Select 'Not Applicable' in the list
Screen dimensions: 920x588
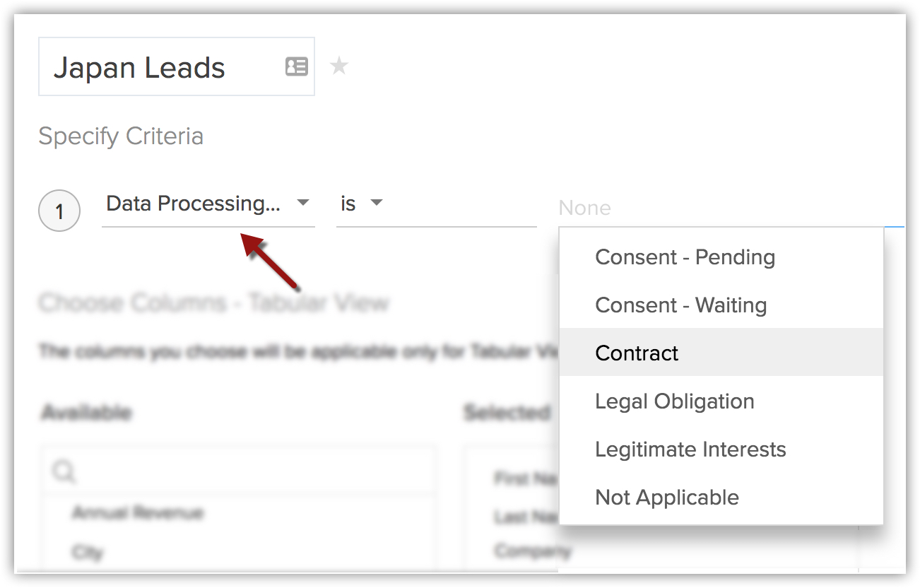pyautogui.click(x=667, y=498)
